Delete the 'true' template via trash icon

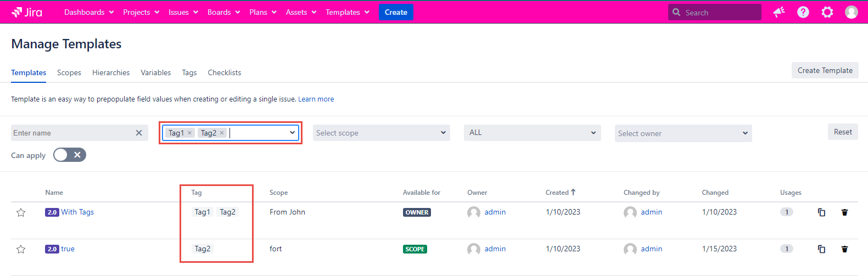tap(844, 249)
